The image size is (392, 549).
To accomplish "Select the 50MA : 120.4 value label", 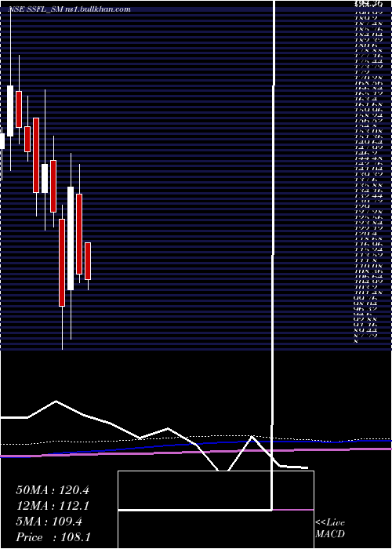I will pos(53,490).
